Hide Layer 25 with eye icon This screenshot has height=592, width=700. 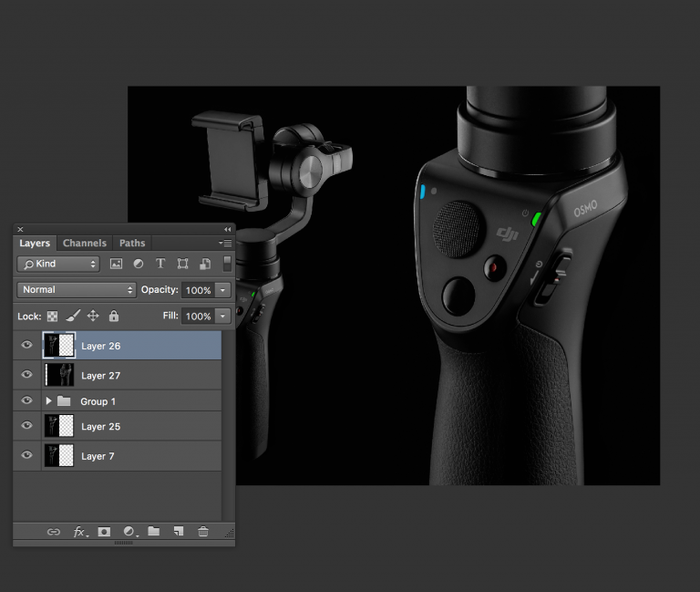(x=26, y=425)
